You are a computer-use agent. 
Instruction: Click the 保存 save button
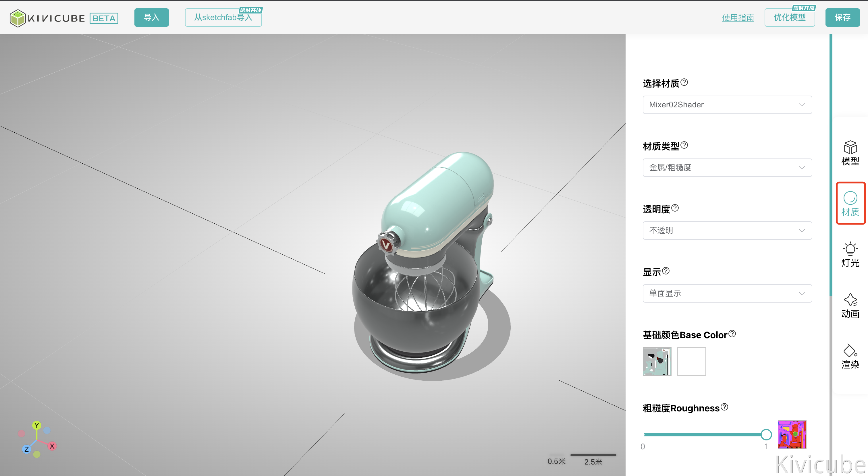coord(842,18)
